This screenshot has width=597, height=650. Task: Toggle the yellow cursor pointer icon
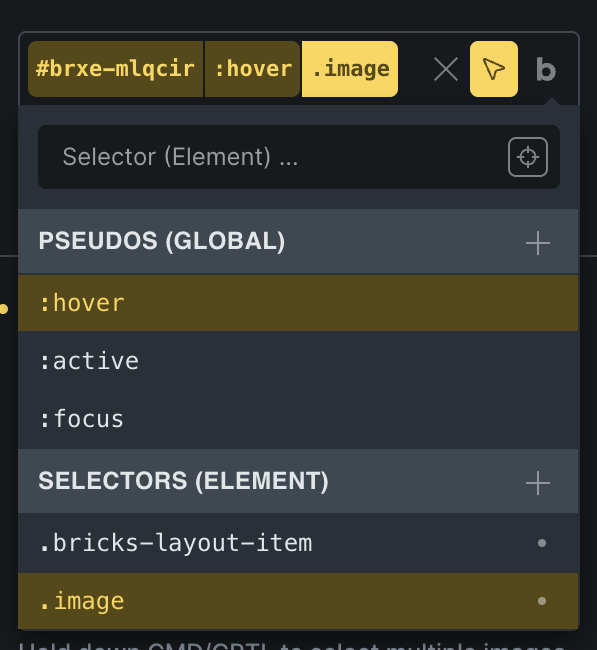pos(494,69)
